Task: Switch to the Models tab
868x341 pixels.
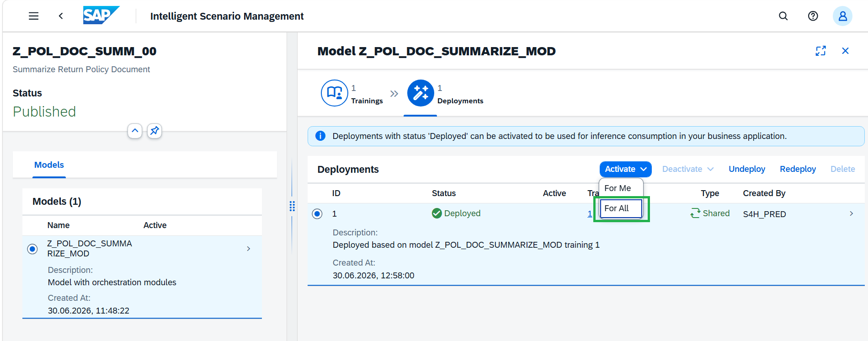Action: [49, 165]
